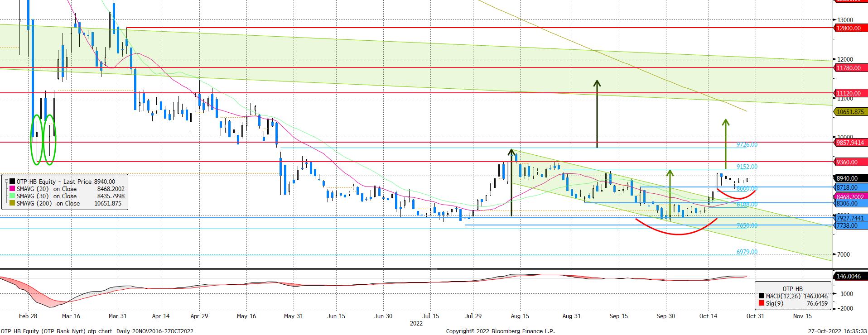Click the Aug 15 date on time axis
The height and width of the screenshot is (335, 868).
pyautogui.click(x=520, y=316)
